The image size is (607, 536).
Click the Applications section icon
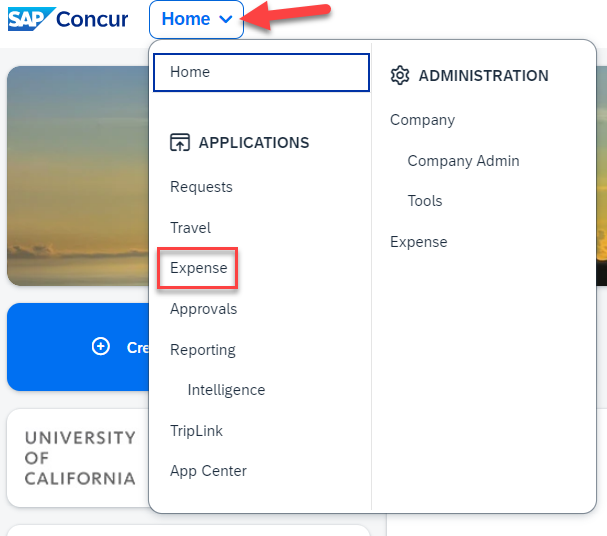[x=180, y=143]
